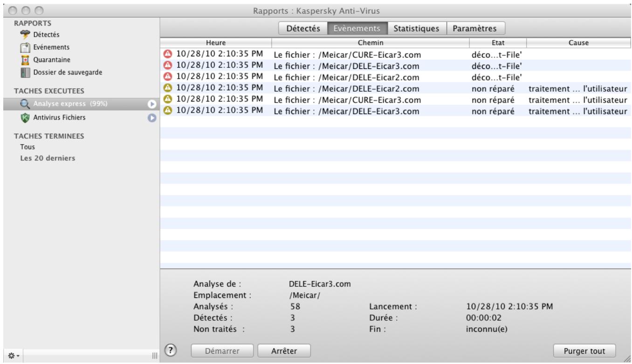Screen dimensions: 632x364
Task: Click the help question mark button
Action: pos(171,349)
